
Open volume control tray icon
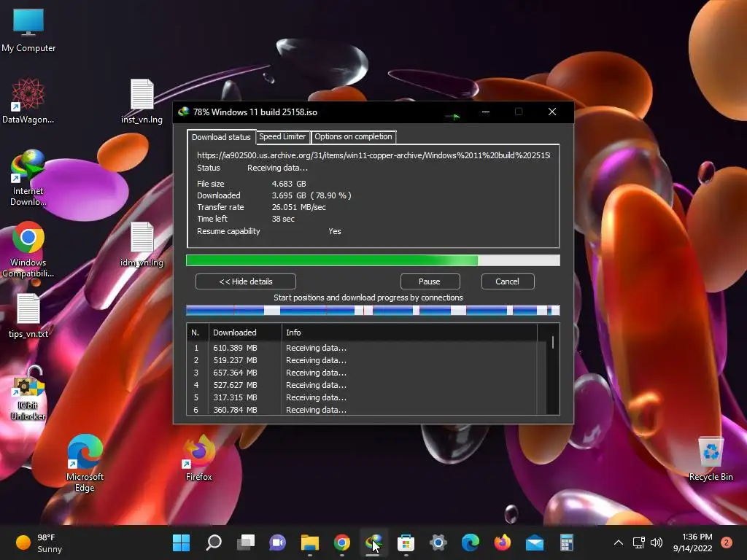pyautogui.click(x=657, y=542)
